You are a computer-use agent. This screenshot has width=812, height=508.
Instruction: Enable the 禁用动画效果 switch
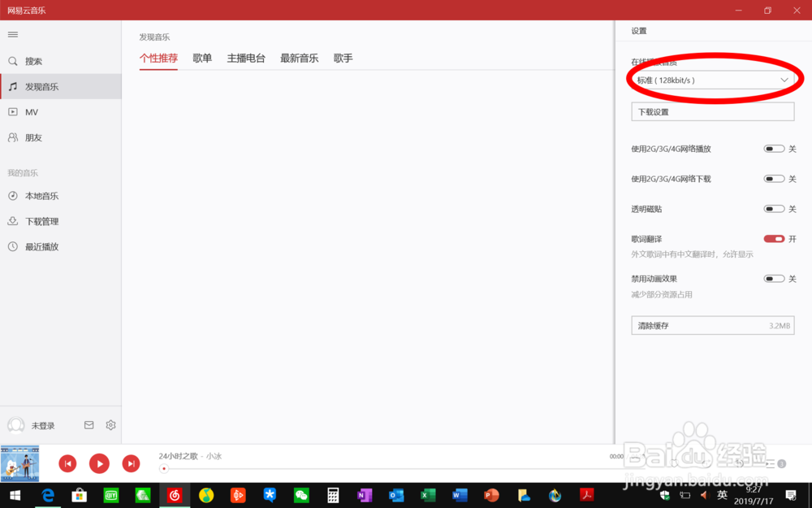click(774, 279)
